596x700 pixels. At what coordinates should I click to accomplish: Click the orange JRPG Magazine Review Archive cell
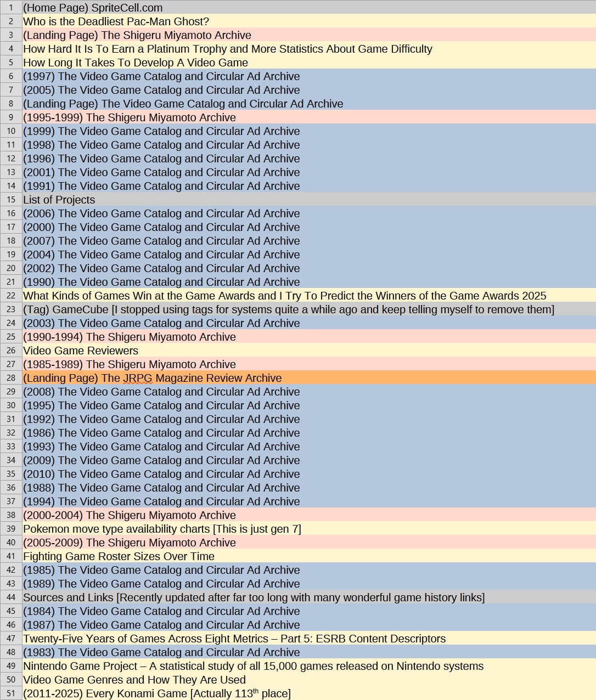[153, 378]
